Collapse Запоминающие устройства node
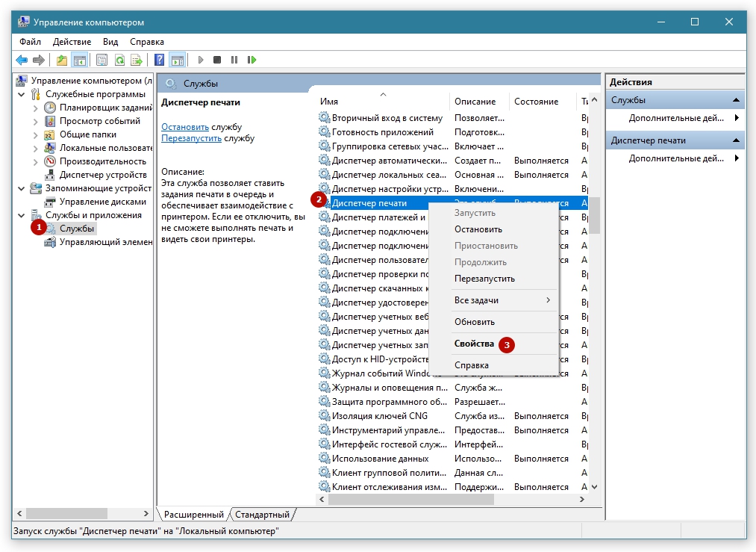The image size is (756, 552). tap(21, 188)
